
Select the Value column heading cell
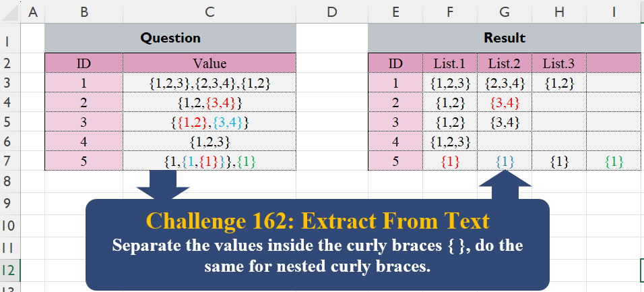210,64
